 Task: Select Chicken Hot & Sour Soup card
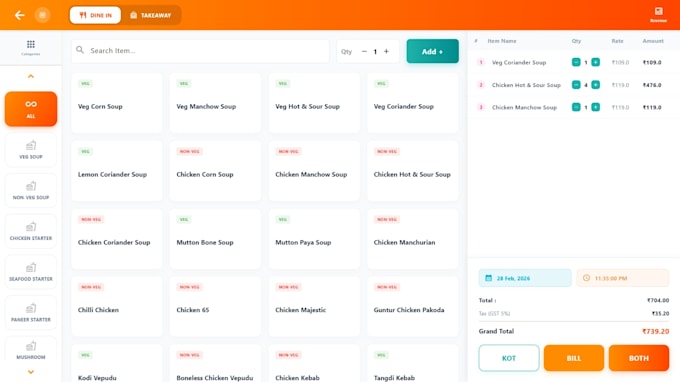412,171
